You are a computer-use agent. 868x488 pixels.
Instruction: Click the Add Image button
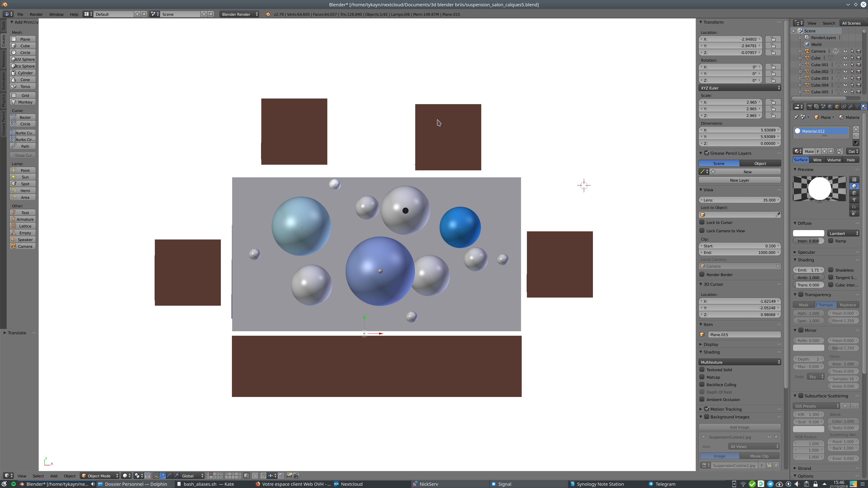(740, 427)
